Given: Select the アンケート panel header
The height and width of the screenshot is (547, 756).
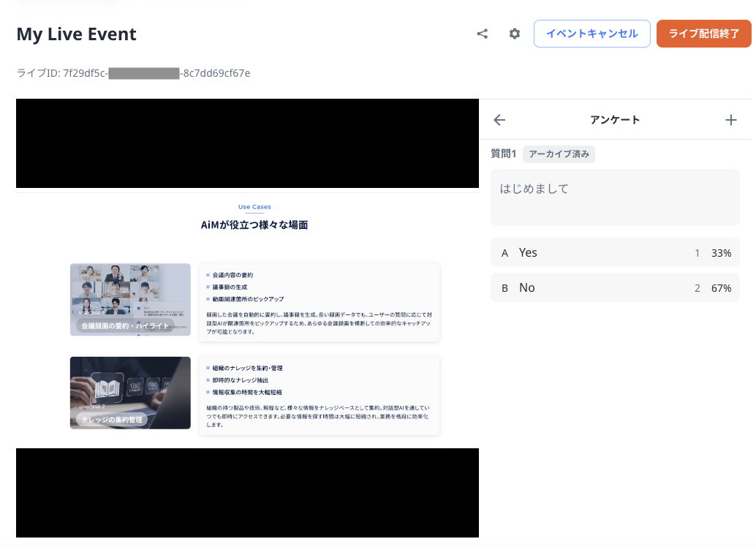Looking at the screenshot, I should tap(614, 120).
